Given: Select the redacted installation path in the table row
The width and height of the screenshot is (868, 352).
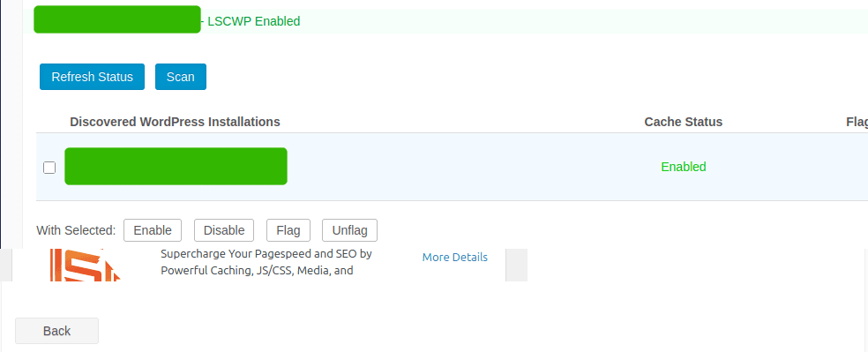Looking at the screenshot, I should click(176, 166).
